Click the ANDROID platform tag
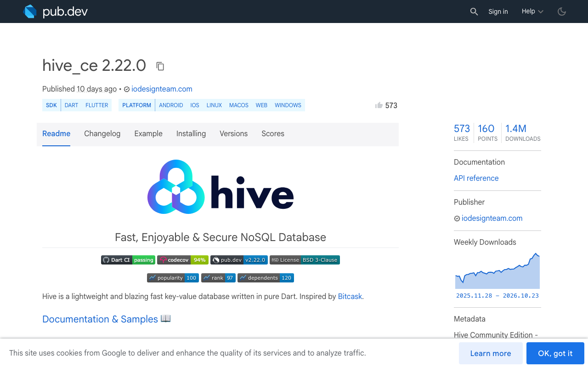 tap(171, 105)
